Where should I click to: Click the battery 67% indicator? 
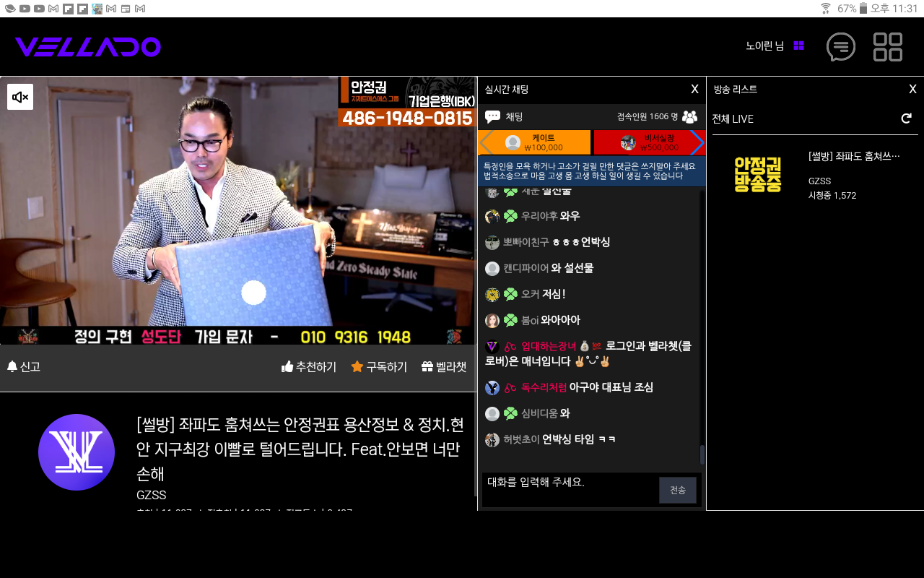tap(852, 9)
